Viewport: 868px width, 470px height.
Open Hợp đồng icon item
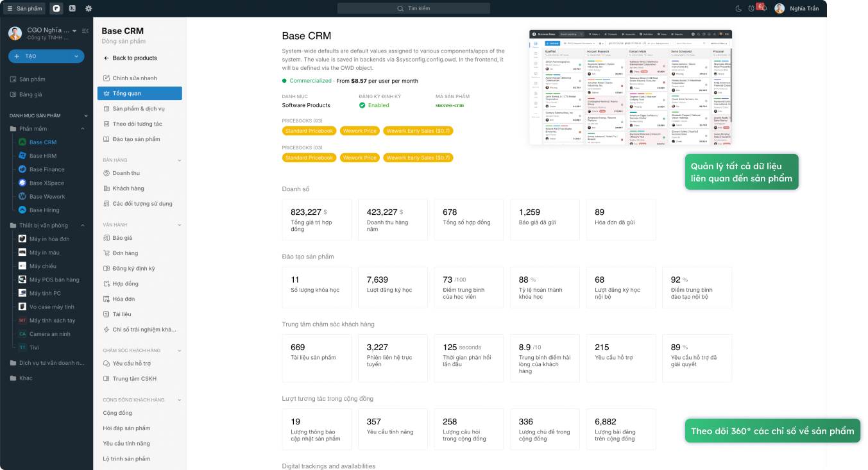106,284
